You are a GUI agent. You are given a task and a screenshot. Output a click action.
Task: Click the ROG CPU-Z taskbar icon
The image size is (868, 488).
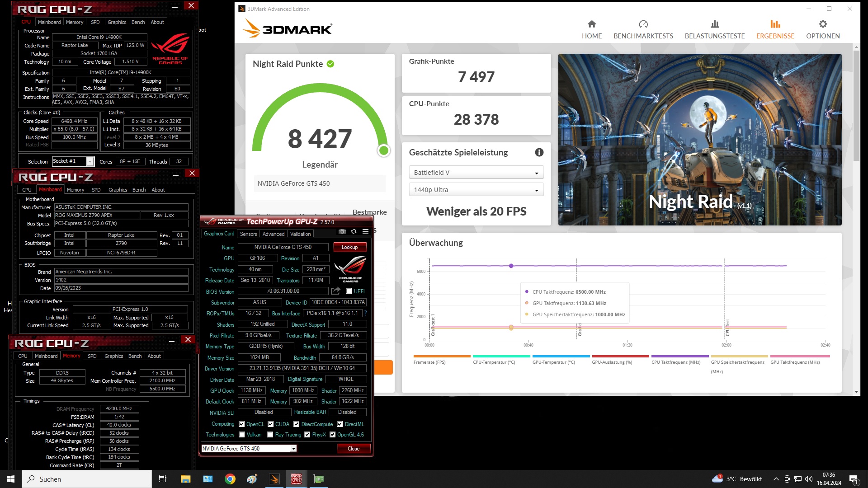[296, 479]
